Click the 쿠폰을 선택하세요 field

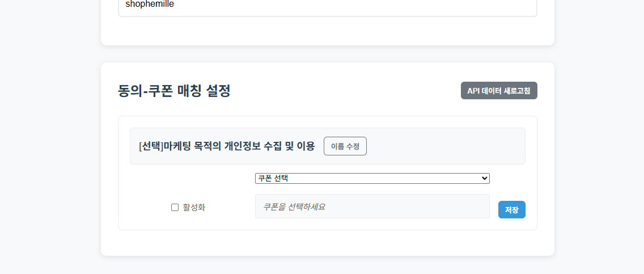point(372,206)
